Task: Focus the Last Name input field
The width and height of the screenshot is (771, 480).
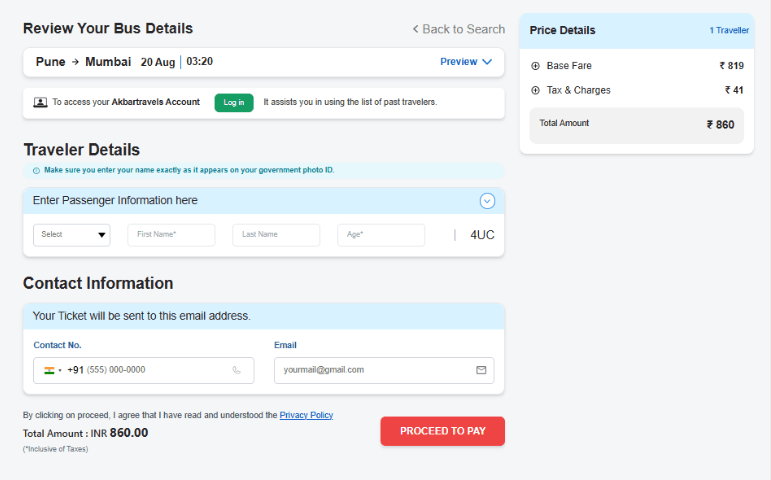Action: tap(276, 235)
